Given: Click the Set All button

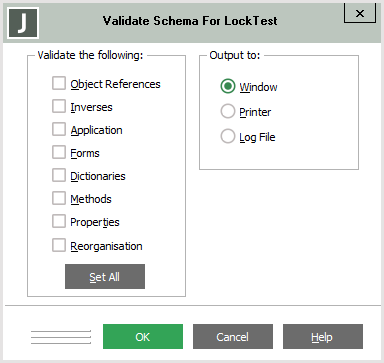Looking at the screenshot, I should click(x=105, y=277).
